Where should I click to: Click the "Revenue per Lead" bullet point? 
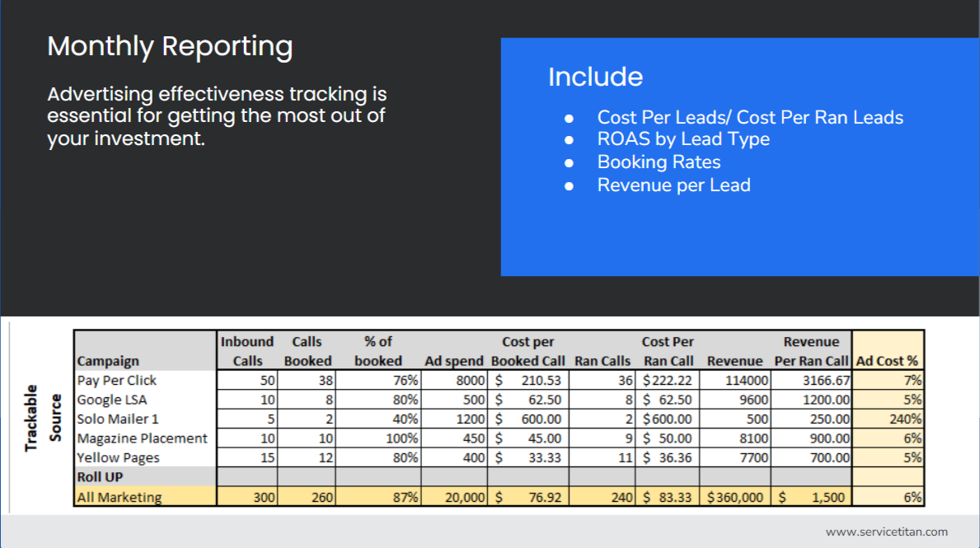(673, 185)
